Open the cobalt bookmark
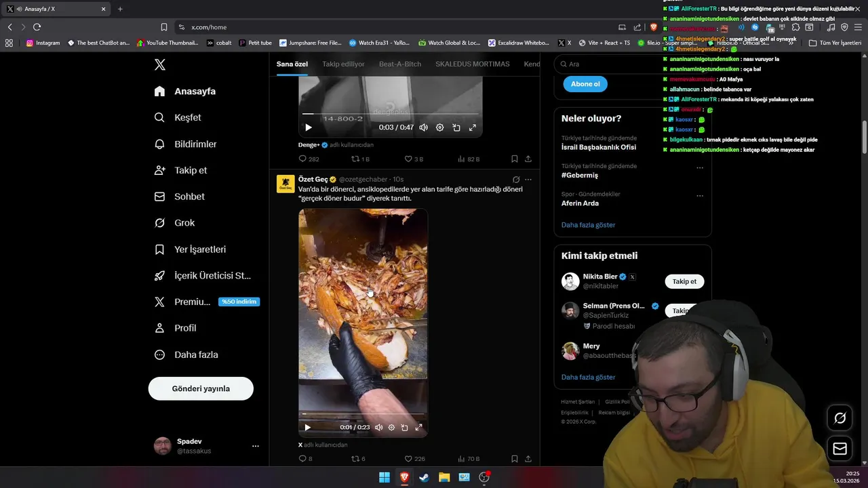The image size is (868, 488). coord(219,43)
